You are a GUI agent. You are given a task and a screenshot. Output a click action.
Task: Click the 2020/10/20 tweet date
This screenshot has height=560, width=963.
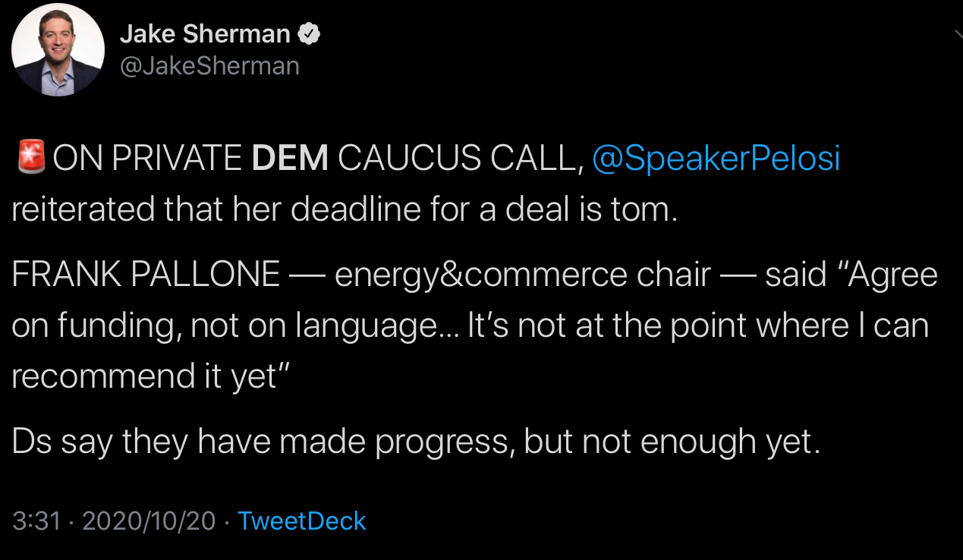(x=148, y=521)
